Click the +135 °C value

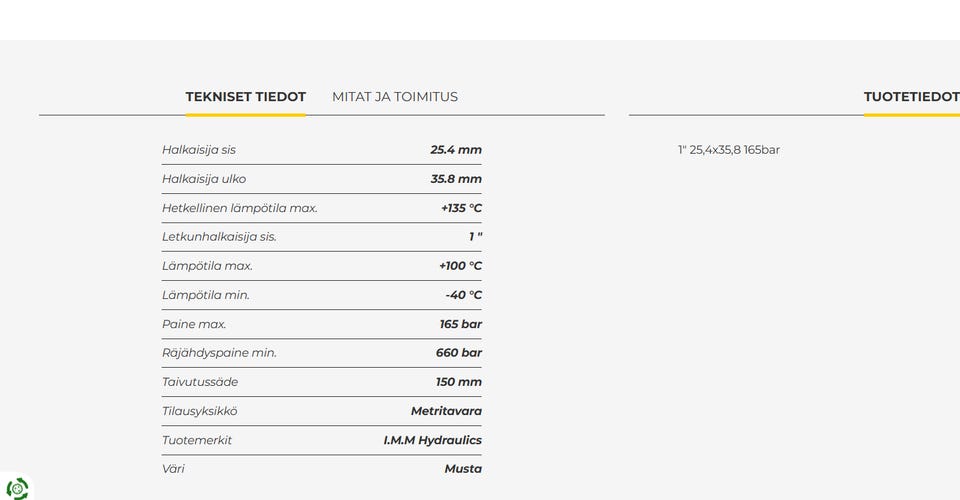tap(462, 208)
